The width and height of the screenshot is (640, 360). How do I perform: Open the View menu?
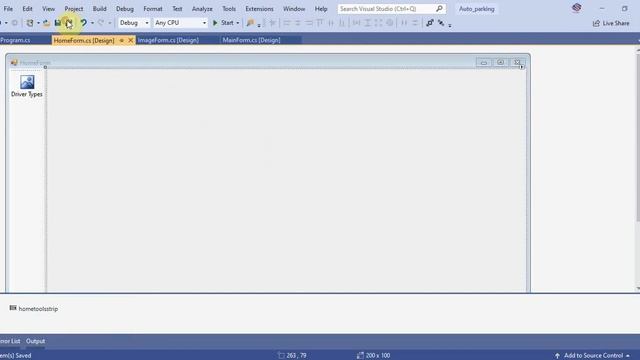48,9
